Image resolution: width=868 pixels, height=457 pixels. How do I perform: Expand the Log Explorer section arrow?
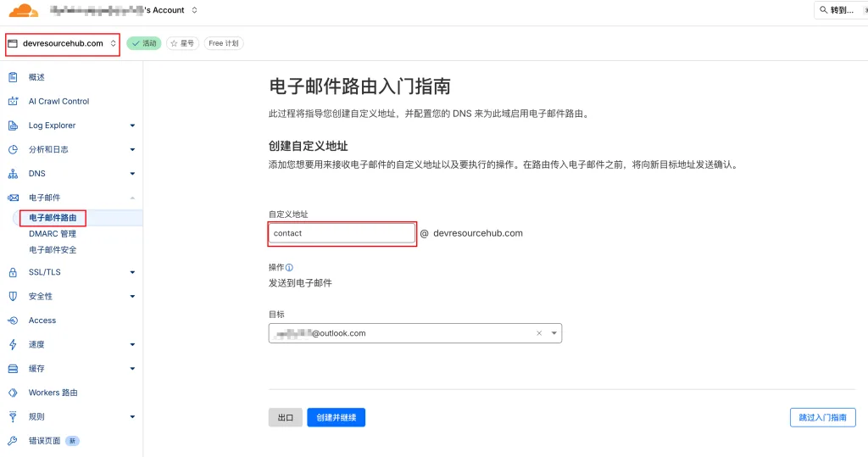coord(132,125)
